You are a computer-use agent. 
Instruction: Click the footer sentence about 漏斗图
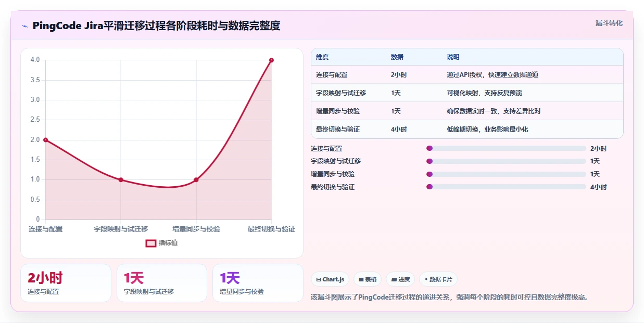(450, 298)
